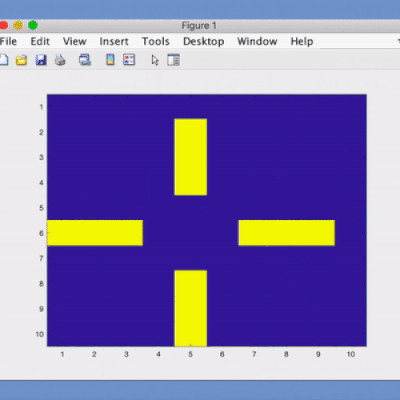Insert colorbar using toolbar icon
Screen dimensions: 400x400
pos(110,60)
